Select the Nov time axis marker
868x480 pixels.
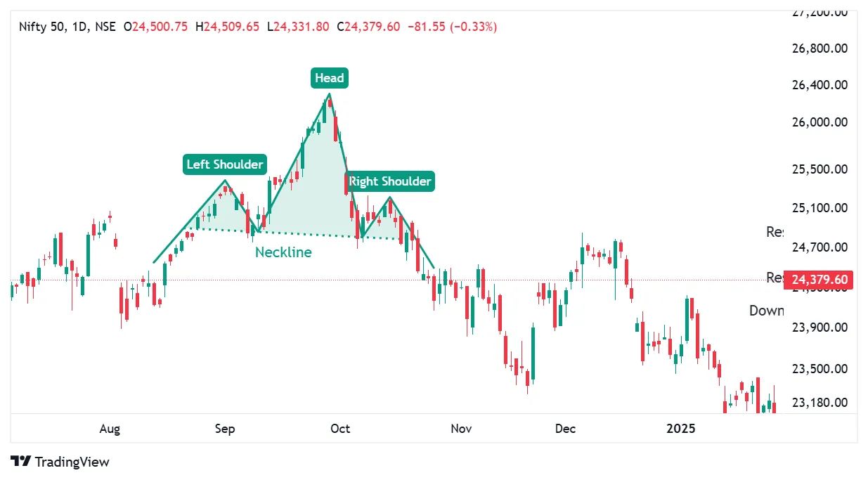[x=461, y=428]
